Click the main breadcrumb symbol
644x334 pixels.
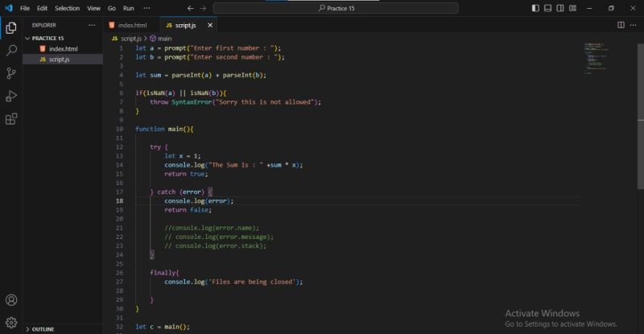[164, 38]
